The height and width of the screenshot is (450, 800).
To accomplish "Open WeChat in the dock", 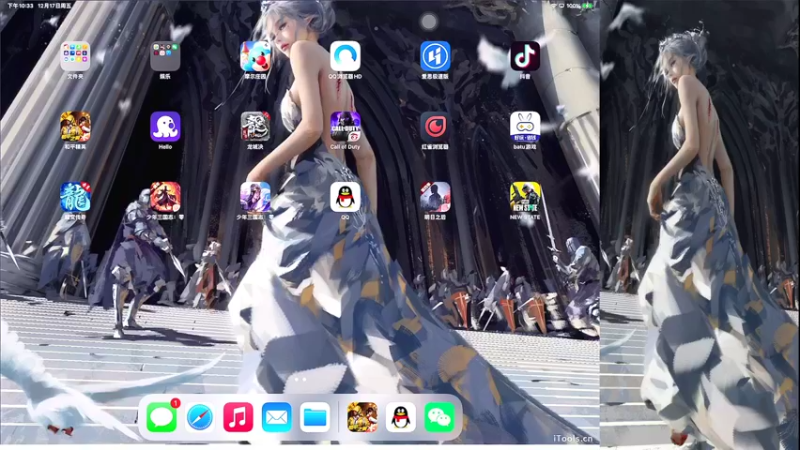I will coord(439,417).
